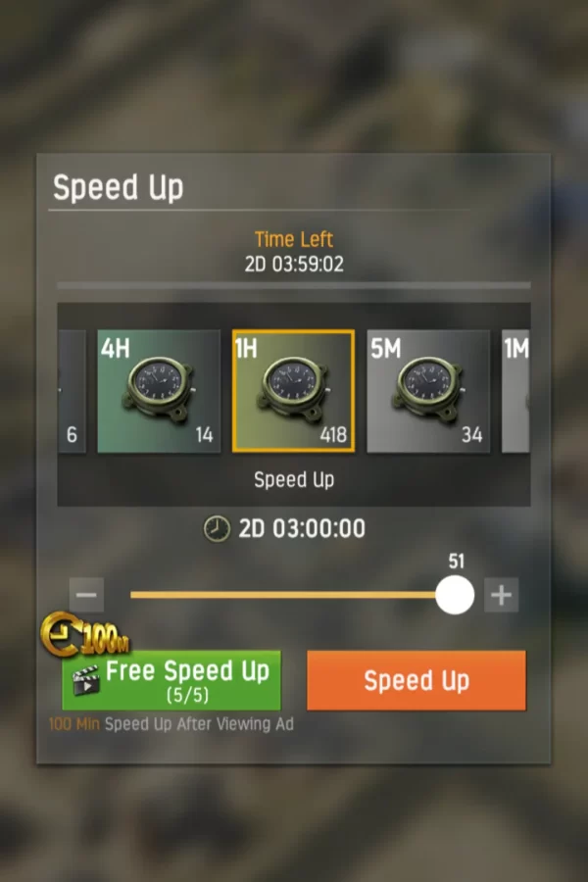Click the gold 100M clock badge
Screen dimensions: 588x882
pyautogui.click(x=84, y=636)
